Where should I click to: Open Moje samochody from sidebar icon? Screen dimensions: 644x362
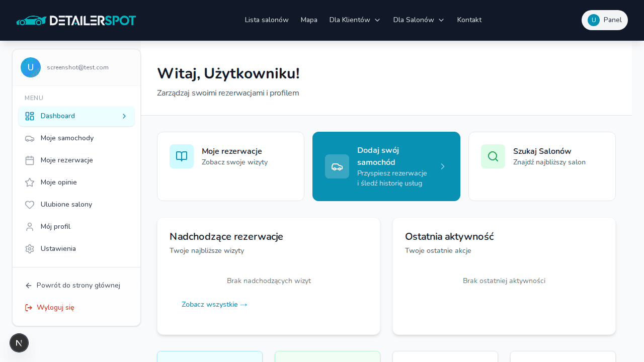tap(30, 138)
